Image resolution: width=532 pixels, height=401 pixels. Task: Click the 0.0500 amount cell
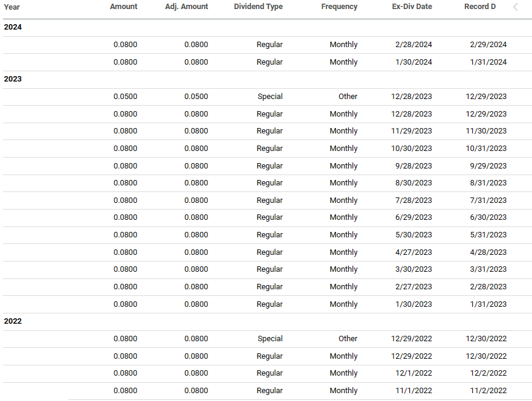125,96
